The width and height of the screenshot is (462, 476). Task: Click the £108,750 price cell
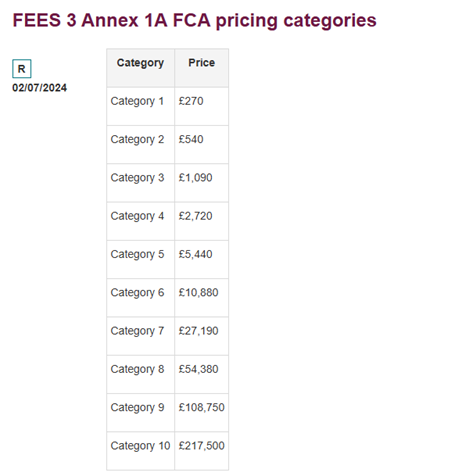point(201,413)
